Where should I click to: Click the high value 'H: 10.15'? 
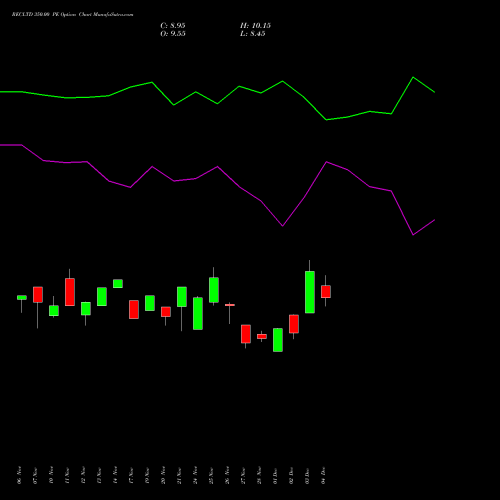[x=255, y=26]
